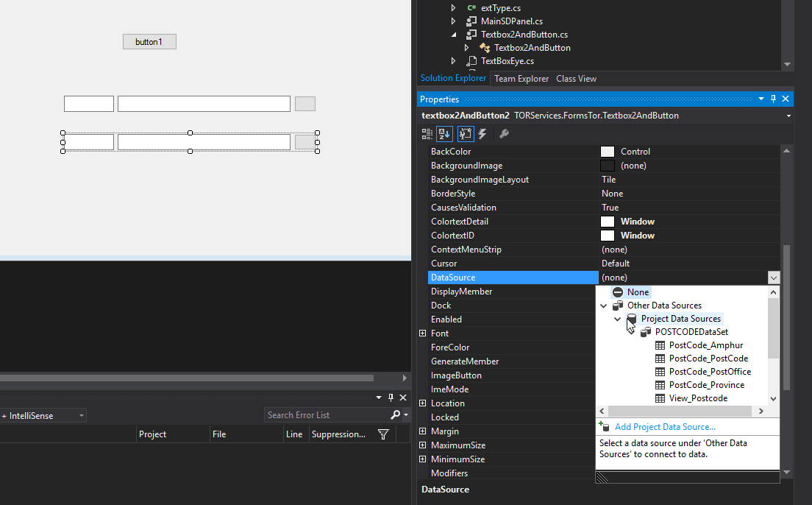The width and height of the screenshot is (812, 505).
Task: Collapse the Other Data Sources node
Action: pos(604,306)
